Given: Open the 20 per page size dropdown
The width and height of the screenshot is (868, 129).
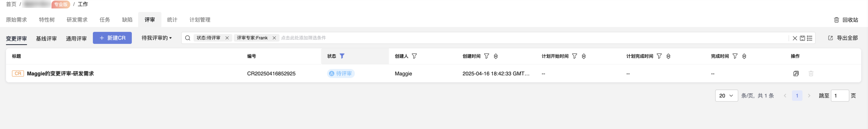Looking at the screenshot, I should [x=726, y=96].
